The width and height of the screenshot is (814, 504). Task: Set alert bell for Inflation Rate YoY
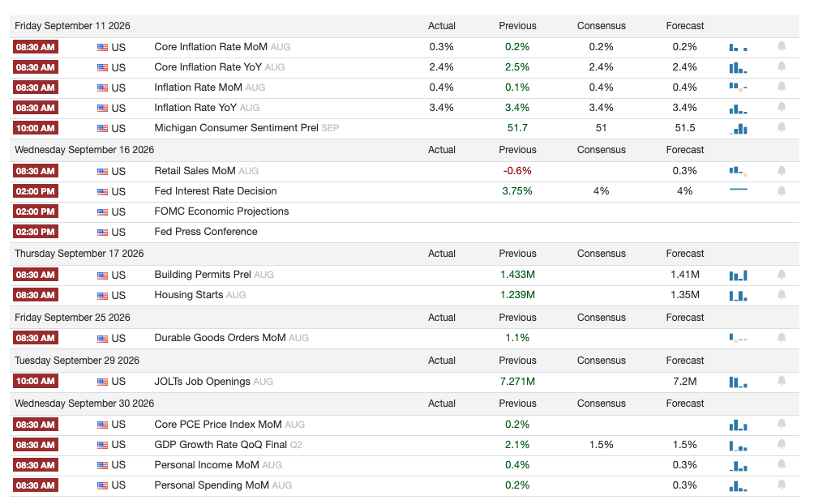coord(782,108)
